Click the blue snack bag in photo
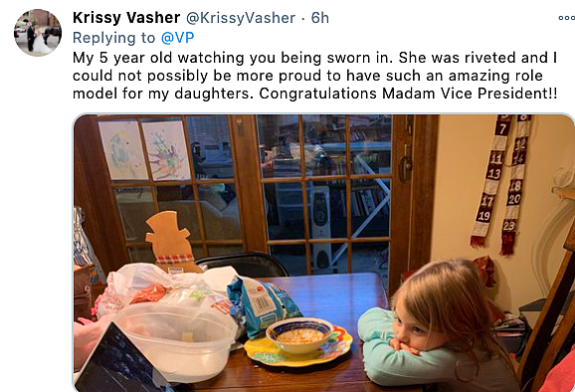575x392 pixels. [x=261, y=305]
